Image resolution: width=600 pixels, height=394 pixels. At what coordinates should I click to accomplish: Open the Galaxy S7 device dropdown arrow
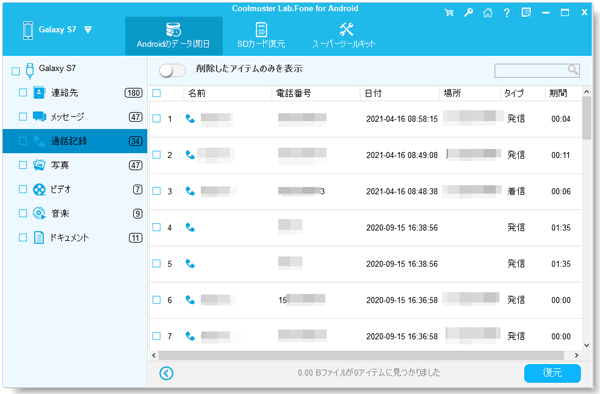coord(88,30)
